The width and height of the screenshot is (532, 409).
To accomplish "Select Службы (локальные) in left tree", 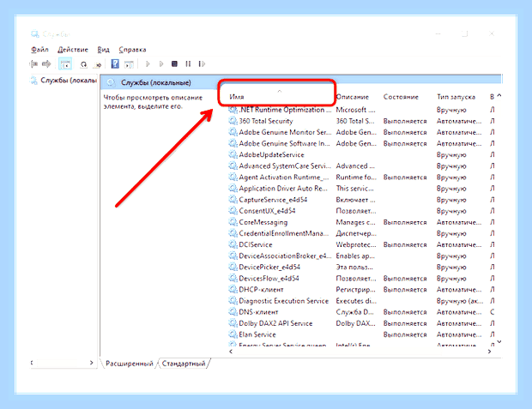I will [68, 81].
